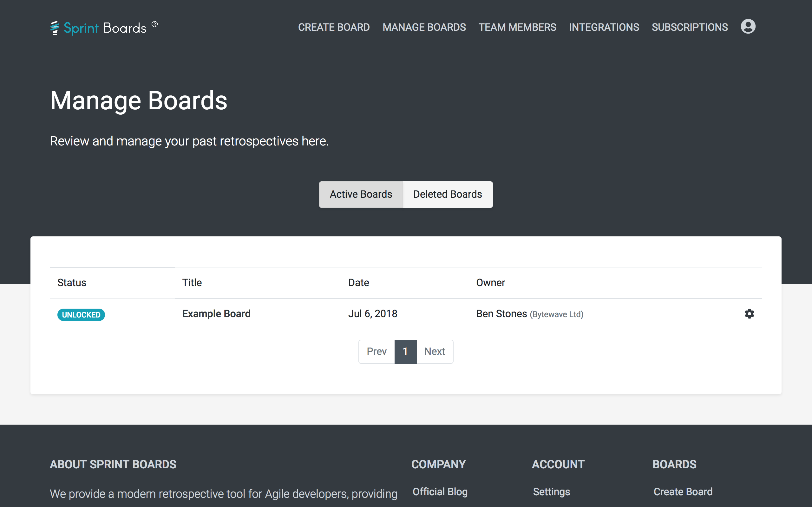Image resolution: width=812 pixels, height=507 pixels.
Task: Open Subscriptions in navigation bar
Action: point(690,27)
